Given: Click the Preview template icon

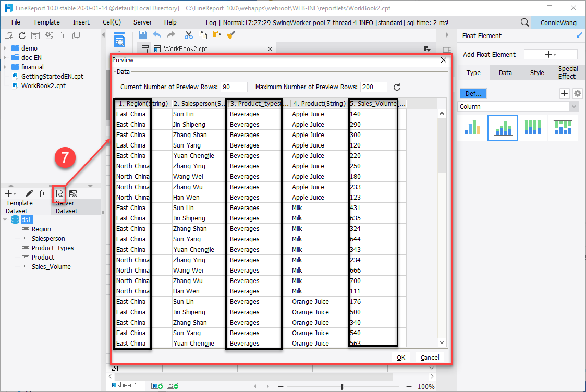Looking at the screenshot, I should point(119,40).
